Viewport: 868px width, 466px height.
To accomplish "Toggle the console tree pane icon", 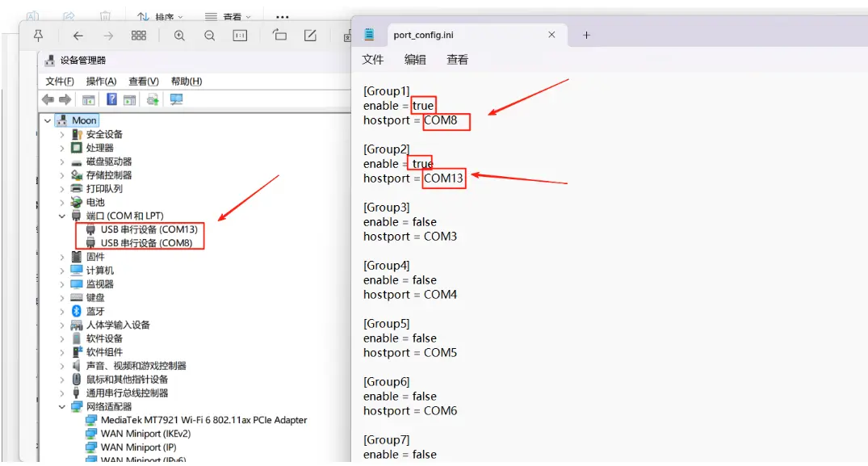I will [89, 100].
